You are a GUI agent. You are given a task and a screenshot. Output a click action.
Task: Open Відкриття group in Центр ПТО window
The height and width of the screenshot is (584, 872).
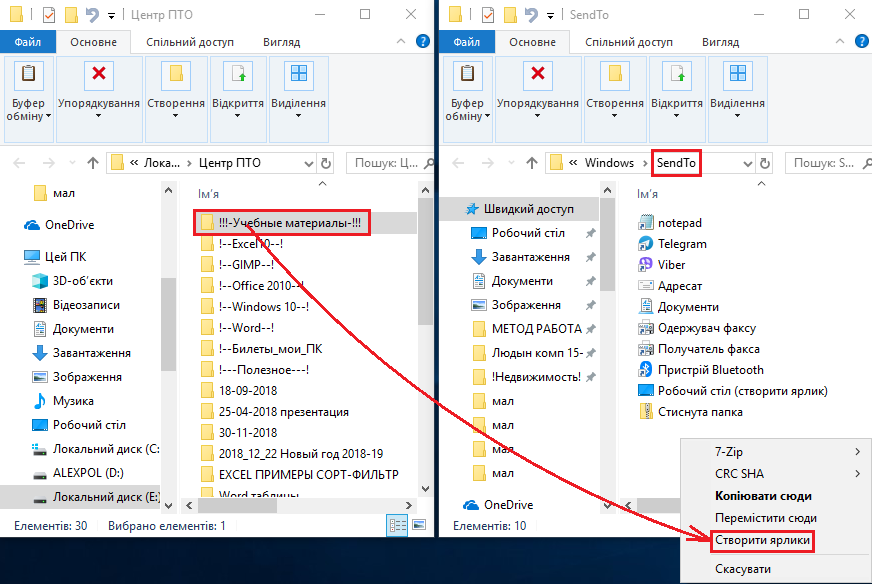[x=237, y=99]
